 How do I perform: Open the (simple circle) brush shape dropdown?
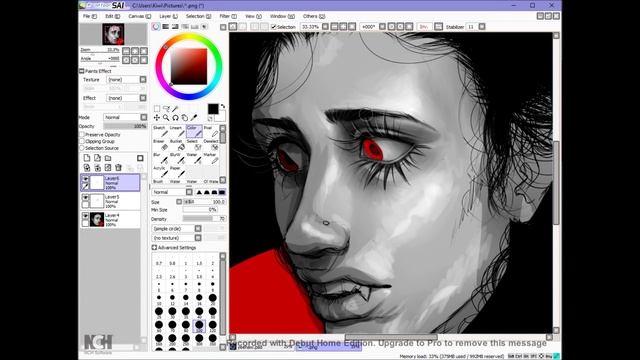coord(177,229)
